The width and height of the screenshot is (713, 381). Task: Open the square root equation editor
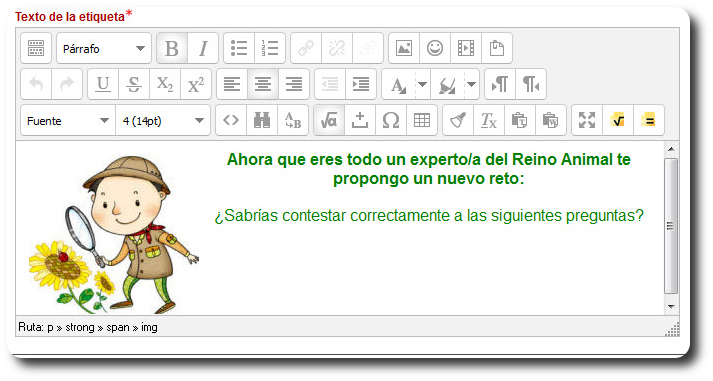coord(329,120)
